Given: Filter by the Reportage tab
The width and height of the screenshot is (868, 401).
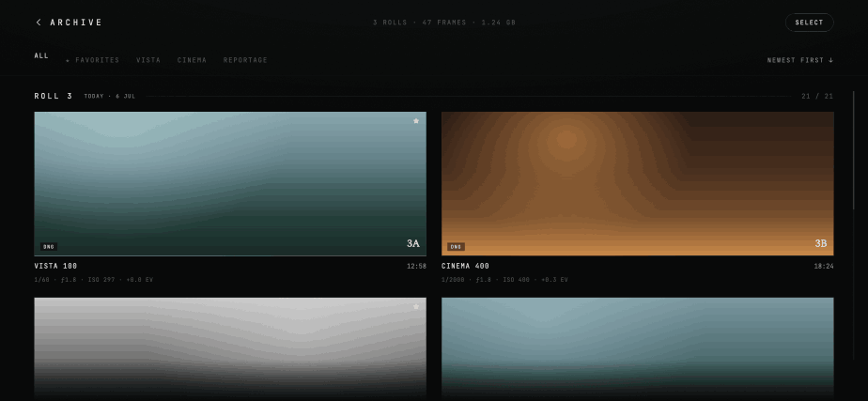Looking at the screenshot, I should (x=245, y=60).
